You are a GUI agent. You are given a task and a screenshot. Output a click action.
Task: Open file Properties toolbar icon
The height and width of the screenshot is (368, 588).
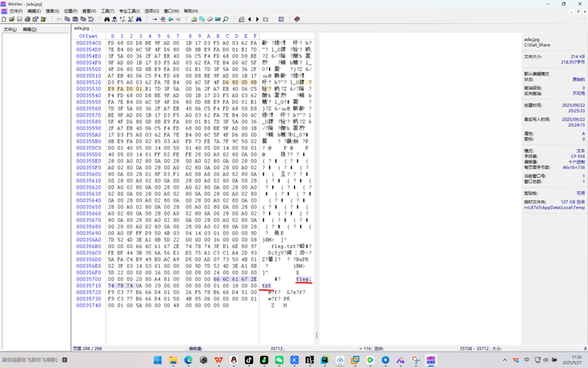35,19
